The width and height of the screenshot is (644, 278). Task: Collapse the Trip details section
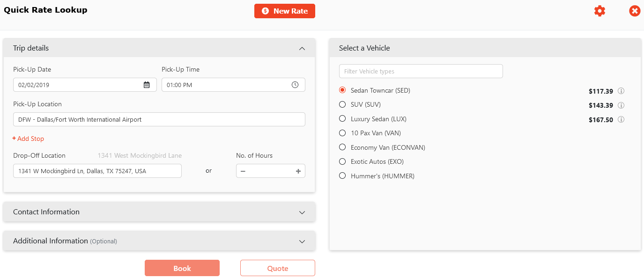click(302, 48)
